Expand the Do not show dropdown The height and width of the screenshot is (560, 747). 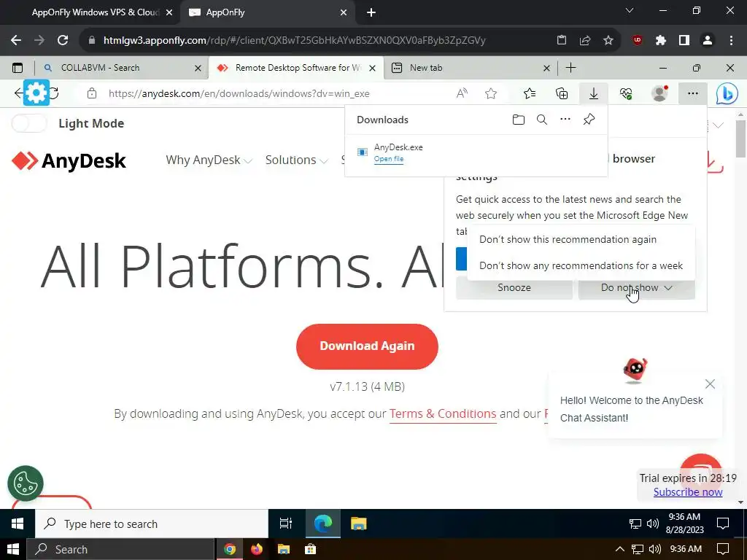click(636, 287)
